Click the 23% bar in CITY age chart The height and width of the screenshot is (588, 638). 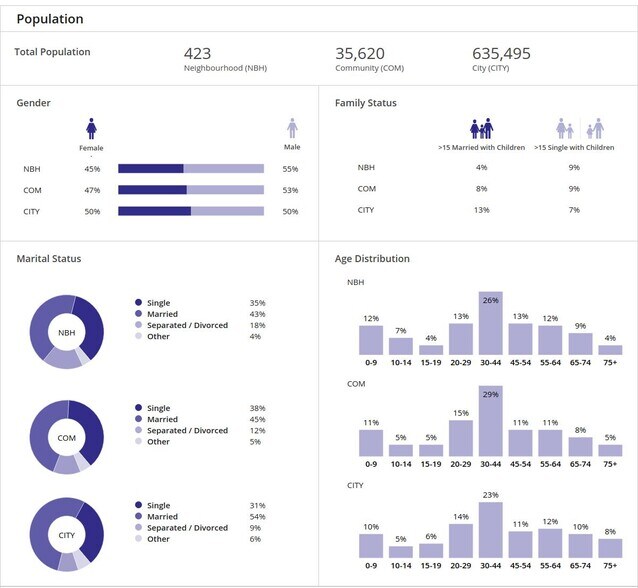pos(491,530)
